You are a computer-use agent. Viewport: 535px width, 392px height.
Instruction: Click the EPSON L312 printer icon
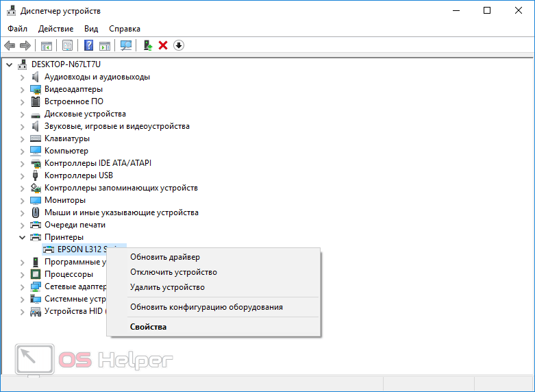pyautogui.click(x=49, y=249)
